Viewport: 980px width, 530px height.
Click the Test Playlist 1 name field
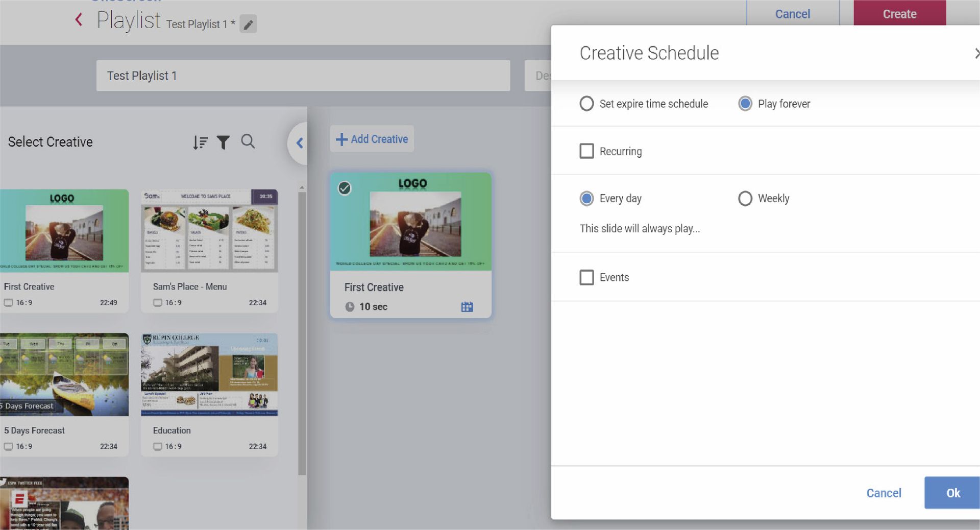(x=303, y=76)
